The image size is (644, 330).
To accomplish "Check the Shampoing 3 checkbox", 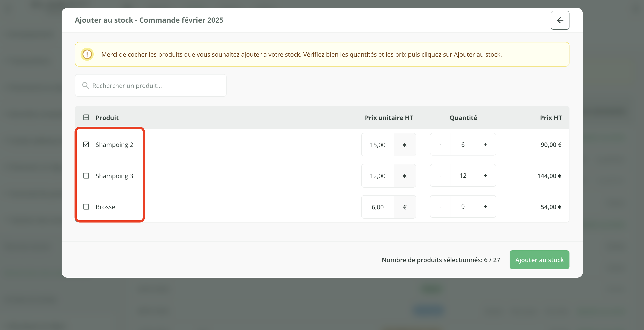I will coord(86,176).
